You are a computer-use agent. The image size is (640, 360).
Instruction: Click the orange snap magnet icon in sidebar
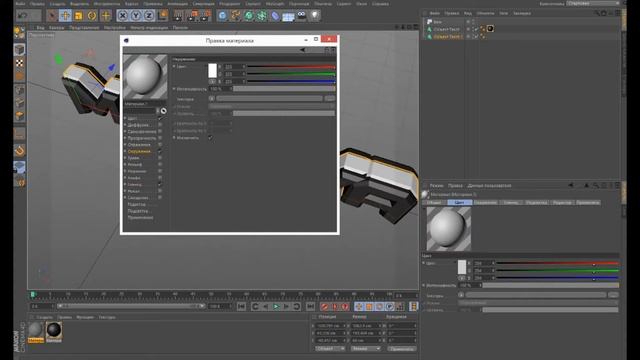20,151
